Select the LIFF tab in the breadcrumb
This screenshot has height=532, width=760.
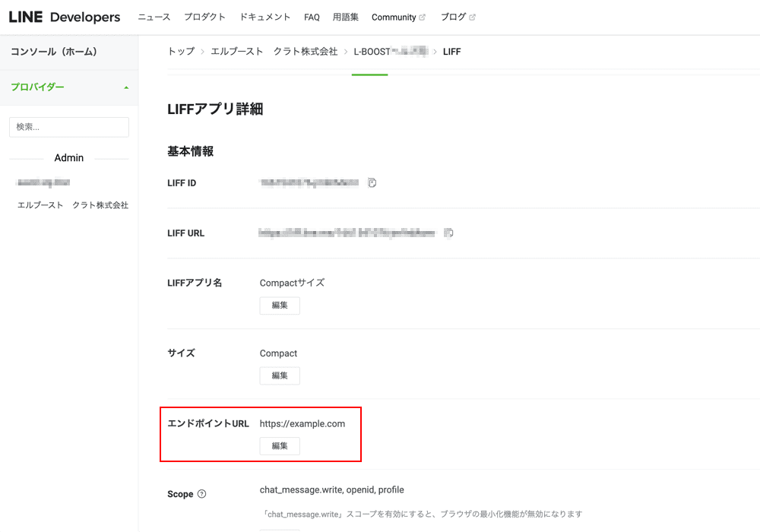(x=451, y=51)
